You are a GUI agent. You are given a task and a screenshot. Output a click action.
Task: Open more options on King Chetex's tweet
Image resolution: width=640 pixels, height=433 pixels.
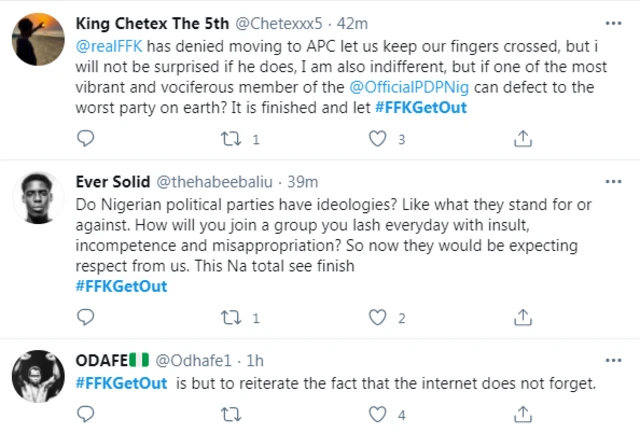coord(611,20)
